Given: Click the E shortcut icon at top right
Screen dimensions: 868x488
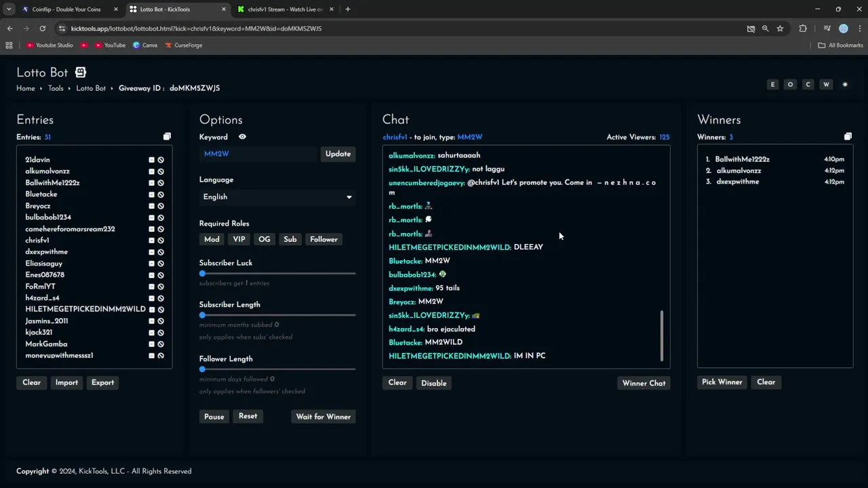Looking at the screenshot, I should click(x=772, y=85).
